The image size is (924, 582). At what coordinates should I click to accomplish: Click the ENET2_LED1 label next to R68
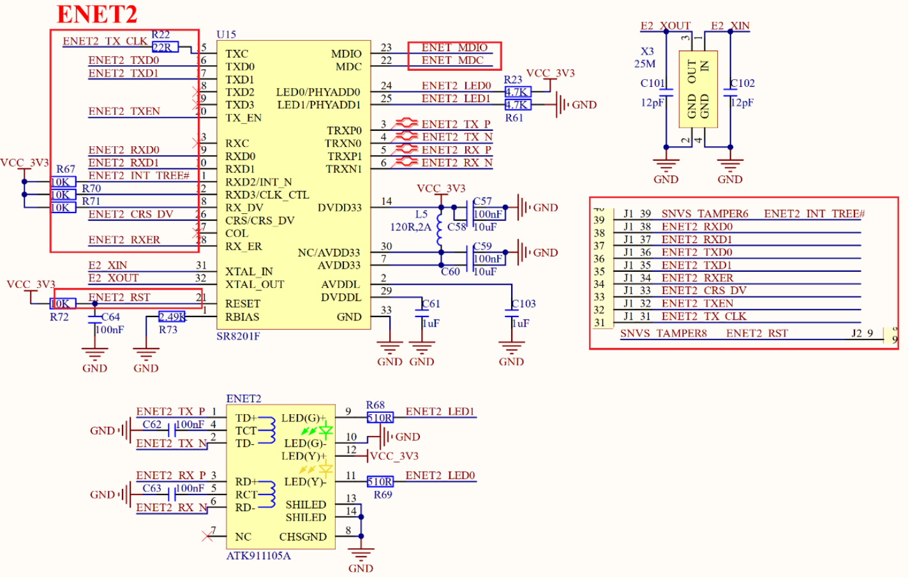(x=440, y=412)
